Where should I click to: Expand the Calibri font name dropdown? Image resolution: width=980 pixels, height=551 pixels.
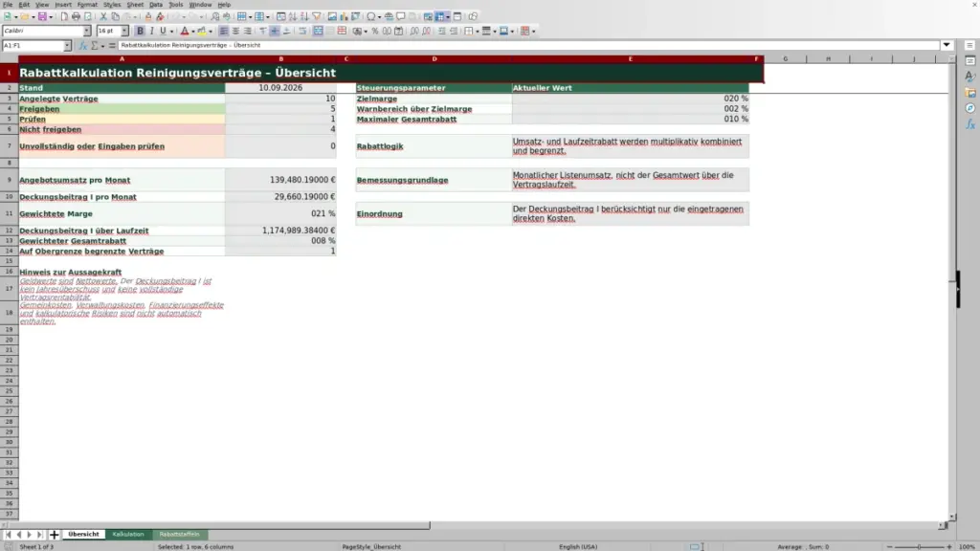pyautogui.click(x=87, y=31)
